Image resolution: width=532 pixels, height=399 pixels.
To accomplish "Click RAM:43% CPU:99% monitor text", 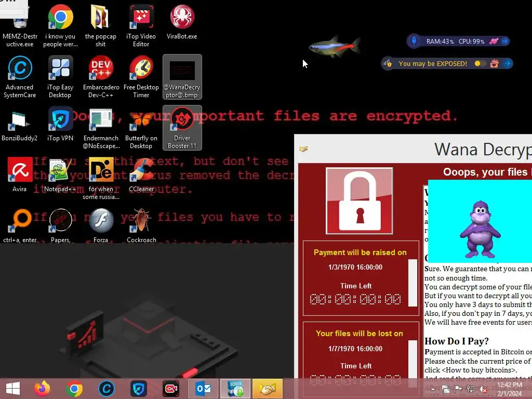I will point(455,42).
